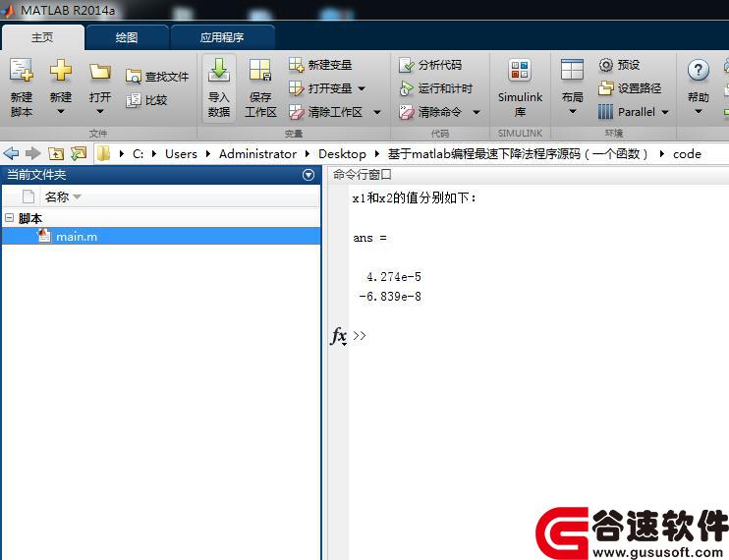Click the up-one-level folder icon
729x560 pixels.
pyautogui.click(x=56, y=153)
